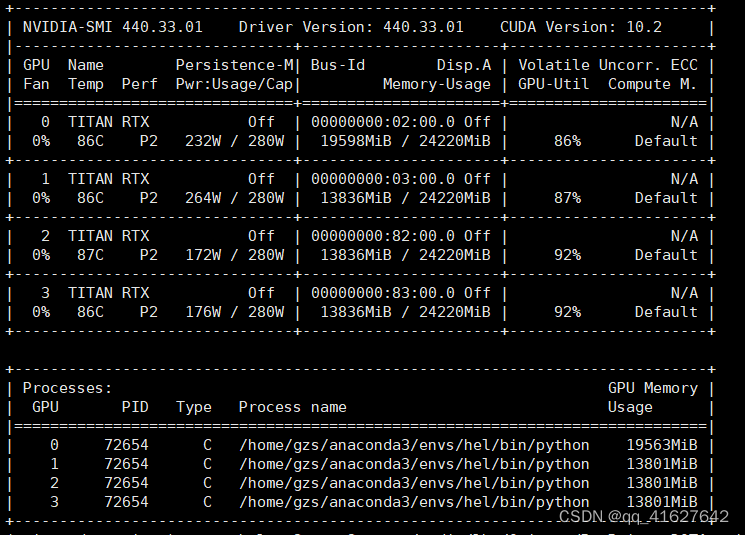
Task: Click 13801MiB in process GPU 2 row
Action: click(x=662, y=483)
